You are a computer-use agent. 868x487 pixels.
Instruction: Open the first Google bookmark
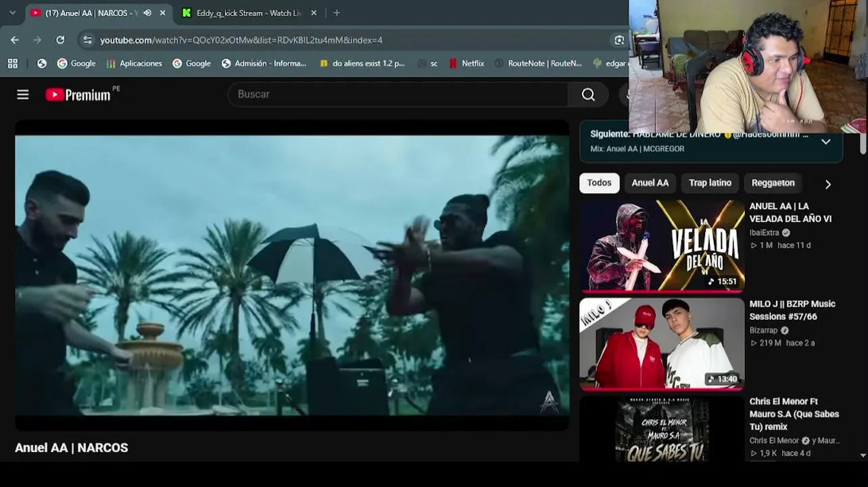tap(76, 63)
